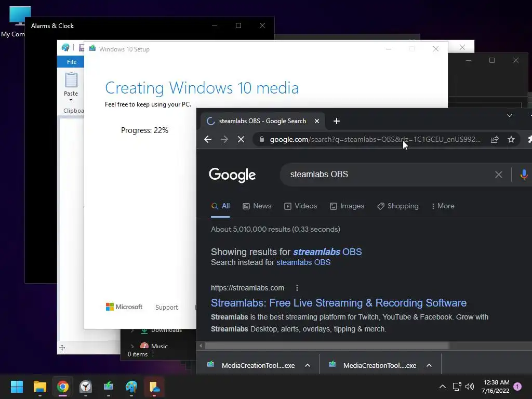Screen dimensions: 532x399
Task: Open the File menu in Paint
Action: point(72,62)
